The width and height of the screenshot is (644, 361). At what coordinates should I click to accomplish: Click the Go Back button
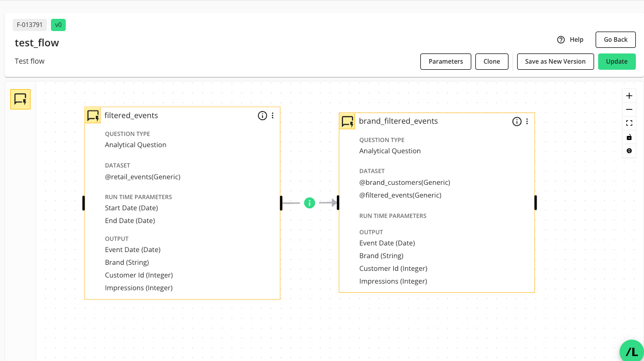(615, 40)
